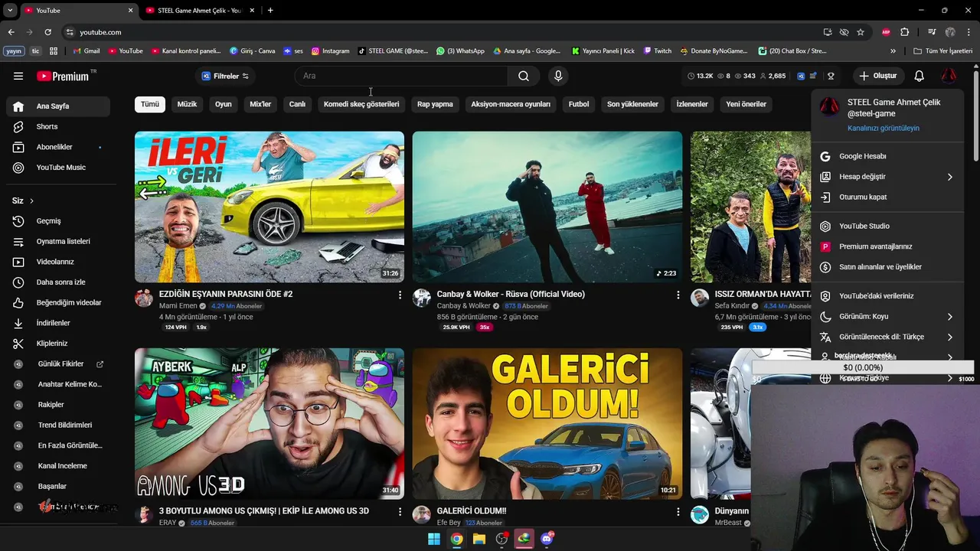The image size is (980, 551).
Task: Open Mami Emen channel link
Action: (x=178, y=306)
